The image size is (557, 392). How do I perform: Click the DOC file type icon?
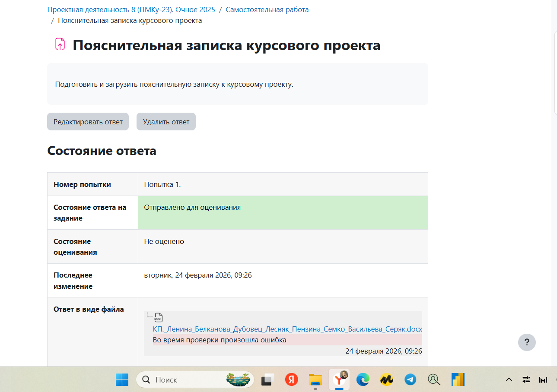[159, 318]
